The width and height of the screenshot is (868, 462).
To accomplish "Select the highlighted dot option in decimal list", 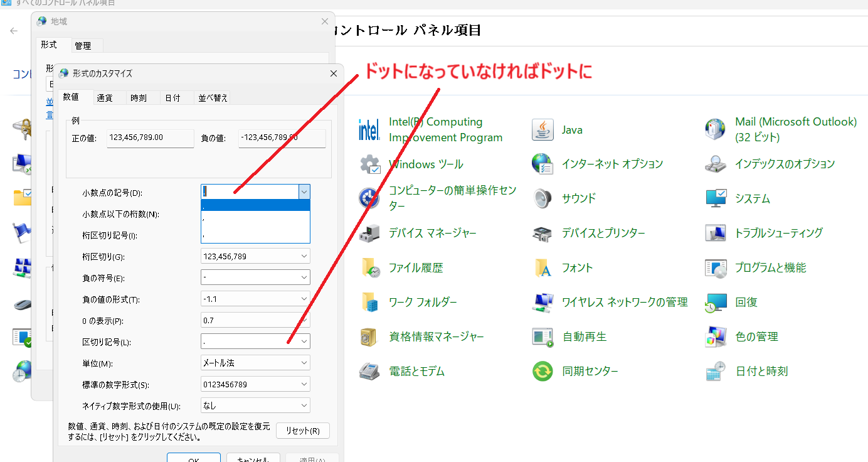I will coord(255,205).
